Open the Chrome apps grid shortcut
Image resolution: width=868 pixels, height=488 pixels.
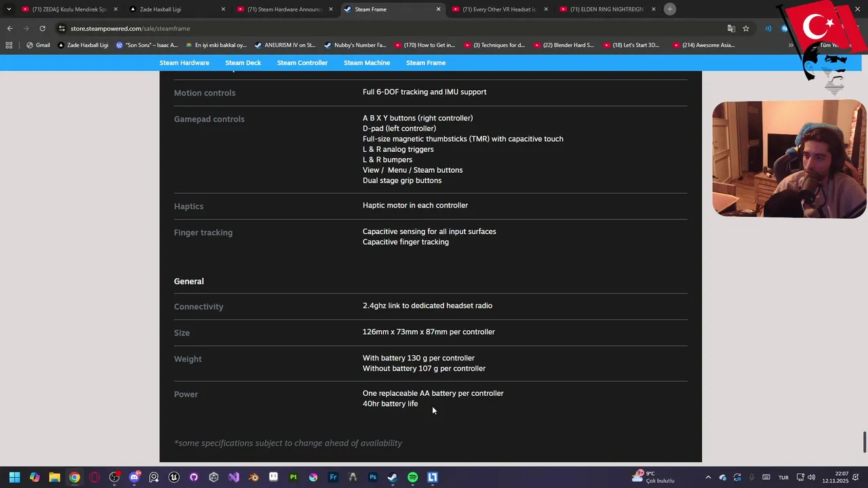9,45
